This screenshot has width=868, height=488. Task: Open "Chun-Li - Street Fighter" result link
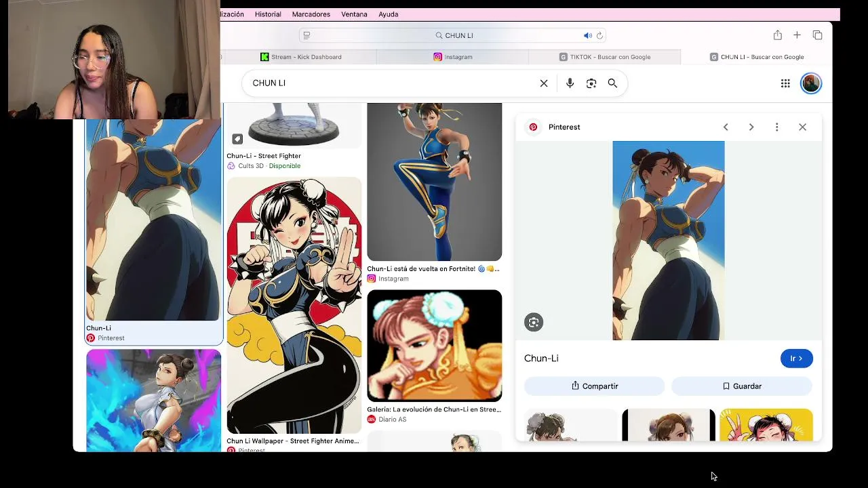[x=264, y=156]
